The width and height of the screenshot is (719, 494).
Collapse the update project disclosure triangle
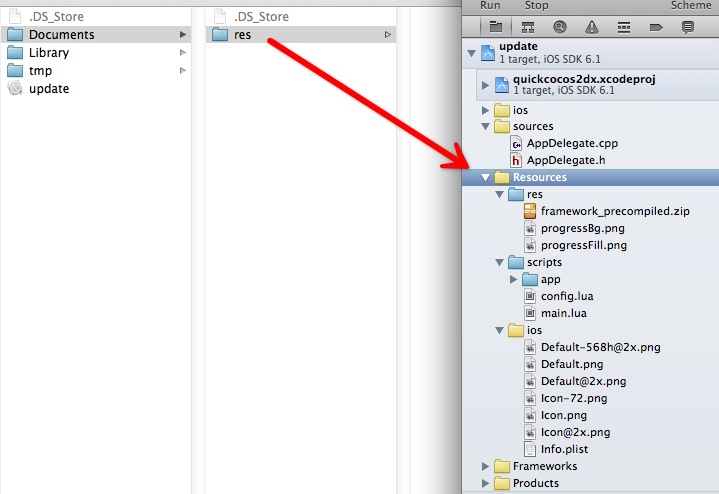click(x=472, y=54)
